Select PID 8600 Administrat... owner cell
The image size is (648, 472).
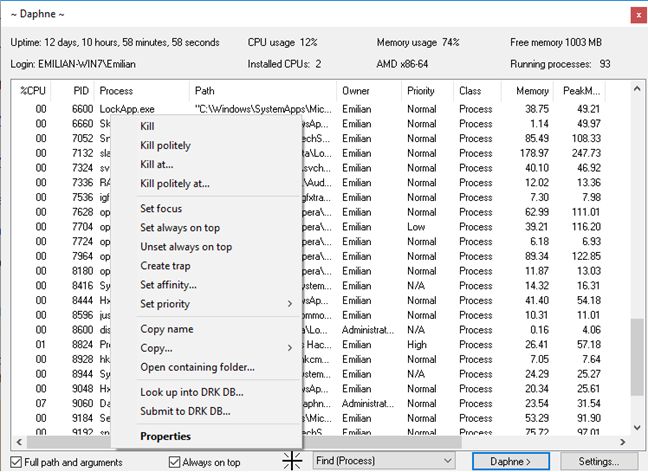point(368,330)
